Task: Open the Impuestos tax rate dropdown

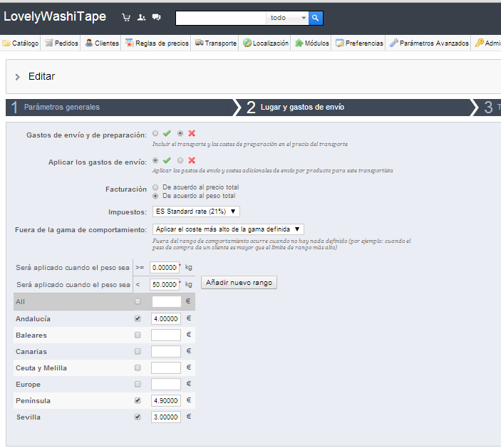Action: click(x=196, y=212)
